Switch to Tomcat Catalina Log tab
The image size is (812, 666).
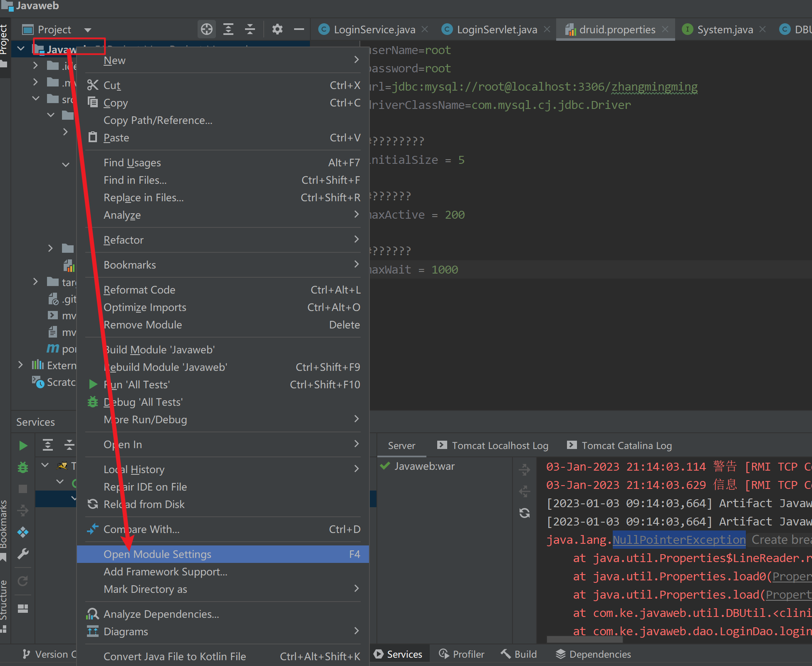(626, 446)
